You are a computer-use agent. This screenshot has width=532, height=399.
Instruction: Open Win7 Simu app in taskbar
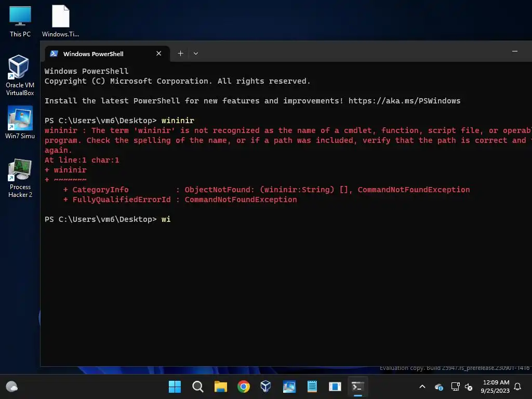[x=289, y=387]
